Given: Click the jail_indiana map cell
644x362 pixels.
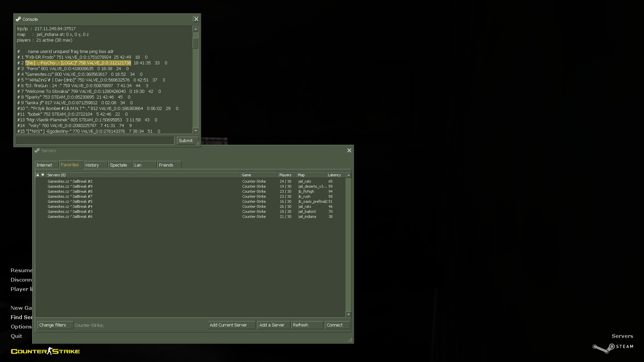Looking at the screenshot, I should tap(307, 217).
